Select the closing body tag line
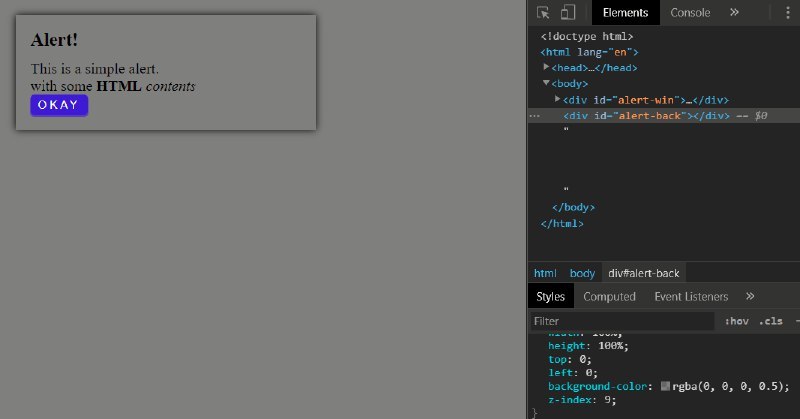Viewport: 800px width, 419px height. (x=573, y=207)
